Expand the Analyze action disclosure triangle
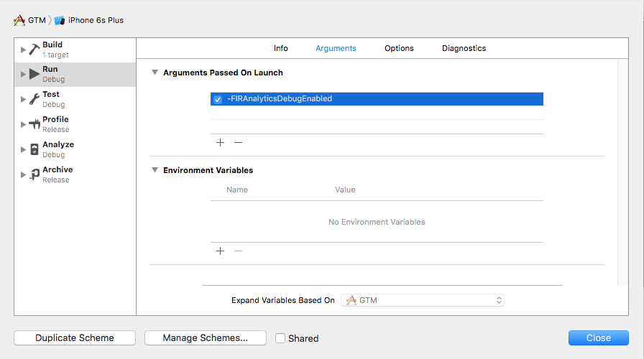Screen dimensions: 644x359 [x=23, y=149]
